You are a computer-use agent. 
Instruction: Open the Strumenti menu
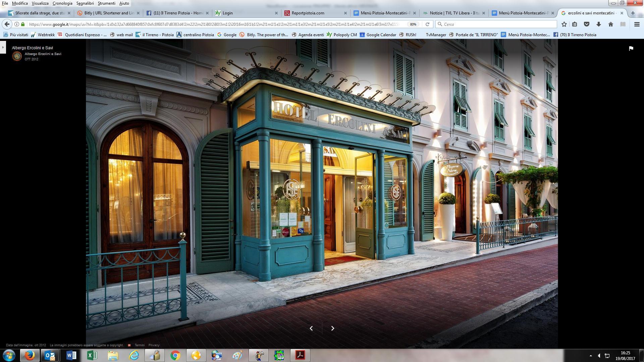[x=106, y=3]
